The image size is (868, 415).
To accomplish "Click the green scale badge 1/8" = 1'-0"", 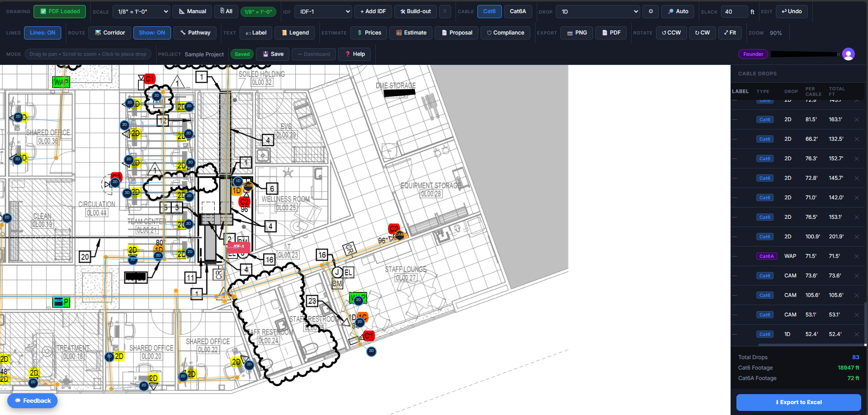I will tap(258, 12).
